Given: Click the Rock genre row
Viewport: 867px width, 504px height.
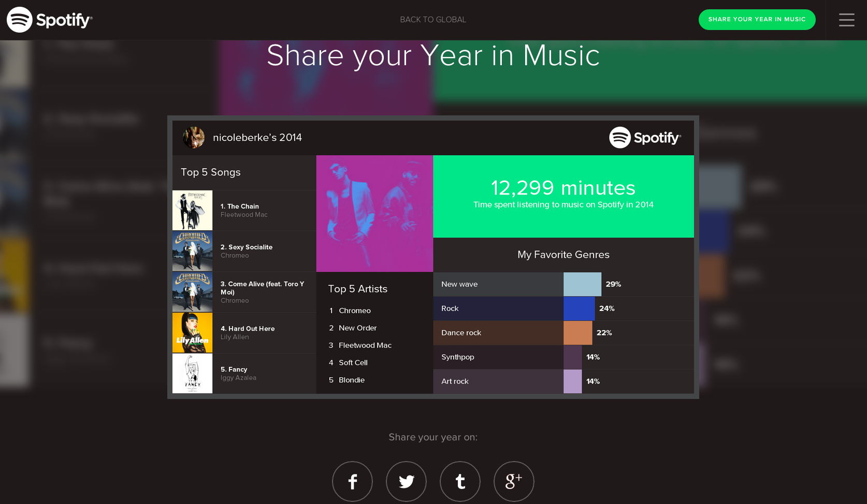Looking at the screenshot, I should tap(563, 308).
